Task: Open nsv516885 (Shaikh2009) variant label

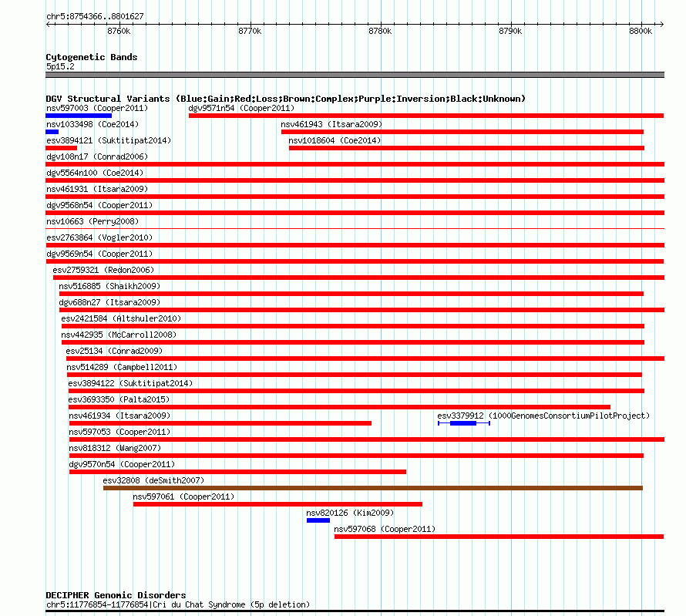Action: [x=109, y=286]
